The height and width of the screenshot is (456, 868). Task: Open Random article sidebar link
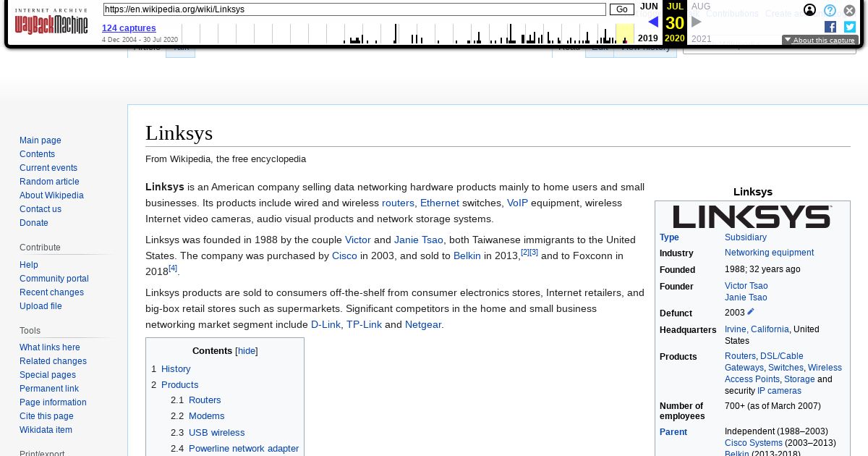(49, 182)
